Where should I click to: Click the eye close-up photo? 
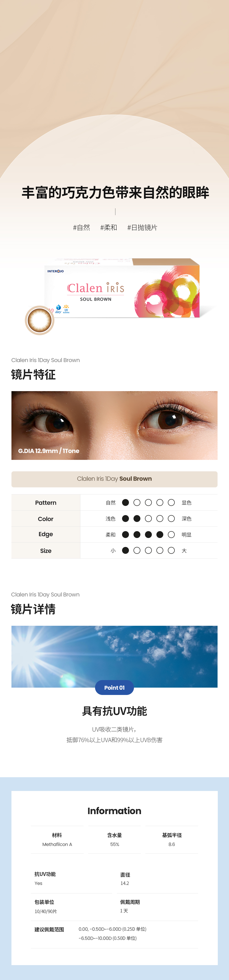[114, 425]
